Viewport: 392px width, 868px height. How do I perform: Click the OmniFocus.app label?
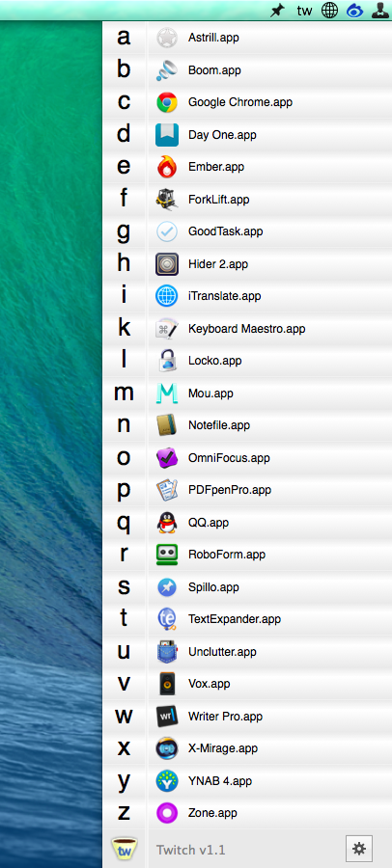pyautogui.click(x=229, y=458)
